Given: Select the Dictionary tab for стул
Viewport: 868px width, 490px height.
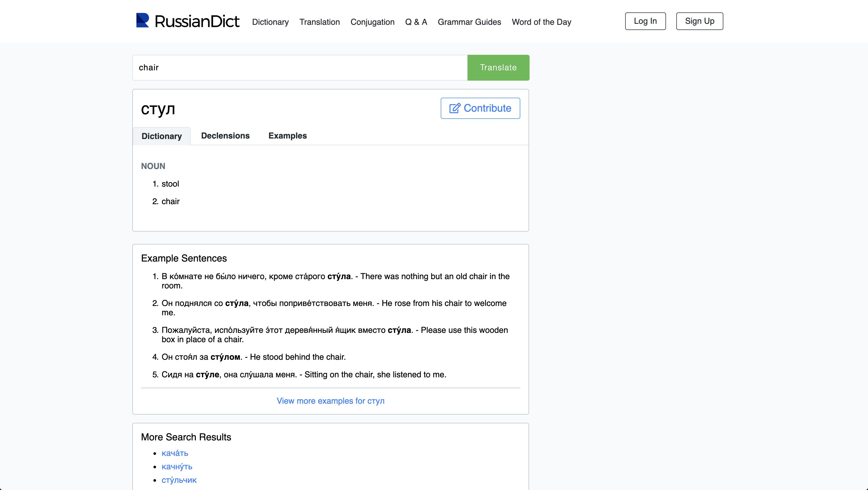Looking at the screenshot, I should coord(162,136).
